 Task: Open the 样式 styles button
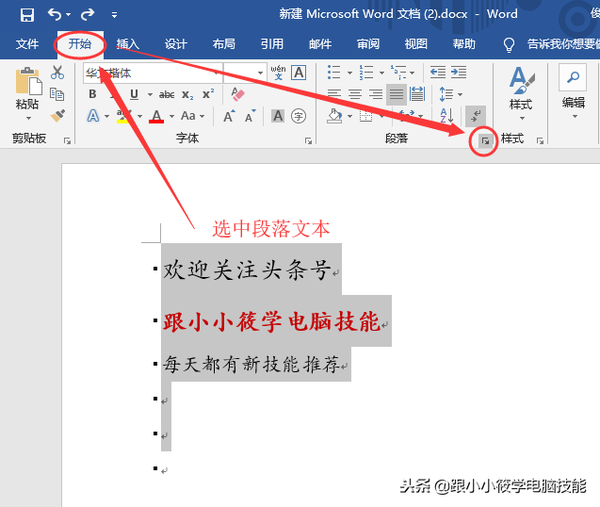point(521,94)
